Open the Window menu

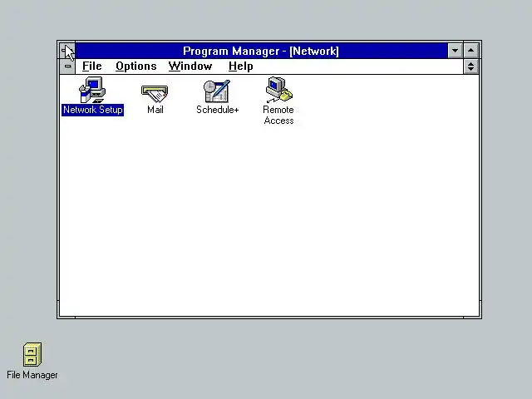(x=190, y=66)
